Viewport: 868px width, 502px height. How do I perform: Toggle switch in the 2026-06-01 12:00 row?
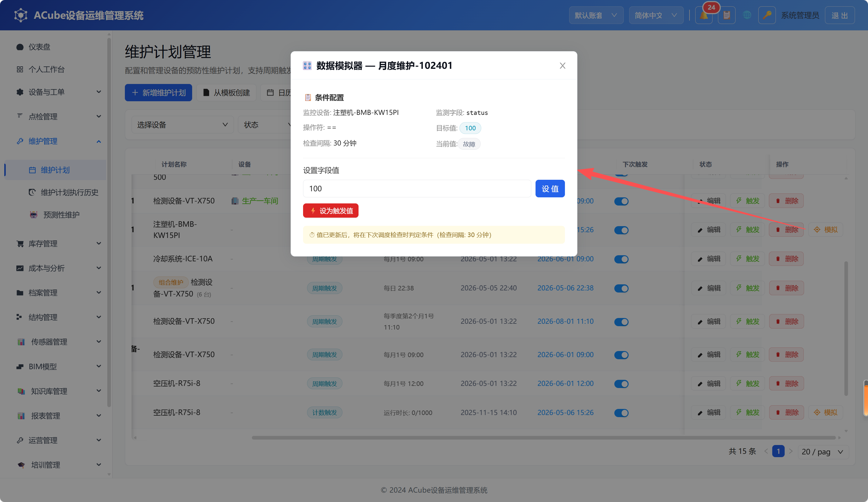(x=621, y=384)
